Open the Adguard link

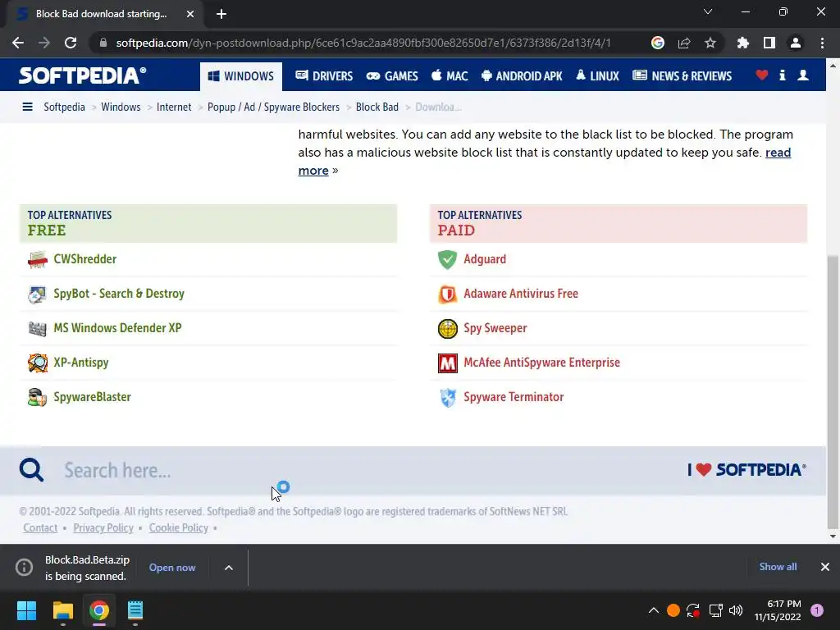coord(485,259)
